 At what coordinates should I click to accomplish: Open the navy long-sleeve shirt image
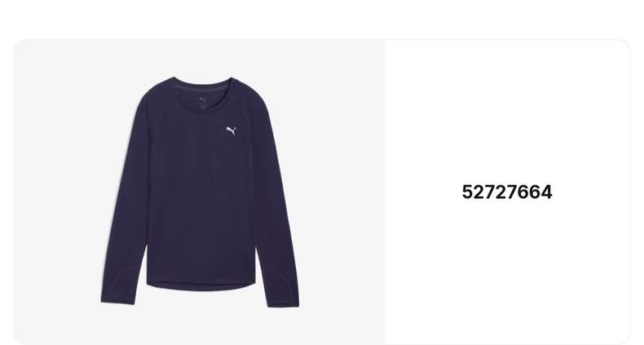(x=200, y=192)
